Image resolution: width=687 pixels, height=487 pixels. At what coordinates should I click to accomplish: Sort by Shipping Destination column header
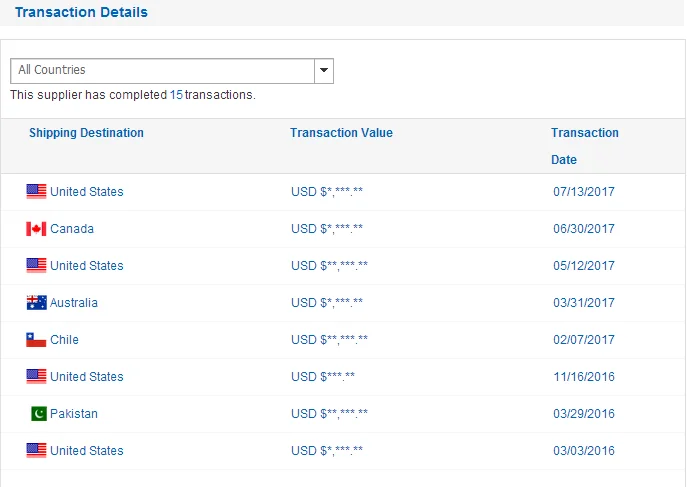86,133
